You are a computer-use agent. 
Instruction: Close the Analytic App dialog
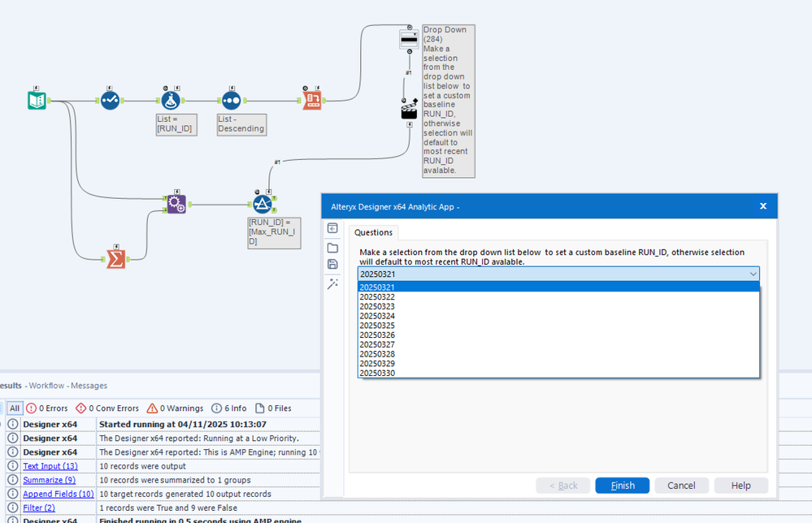762,206
